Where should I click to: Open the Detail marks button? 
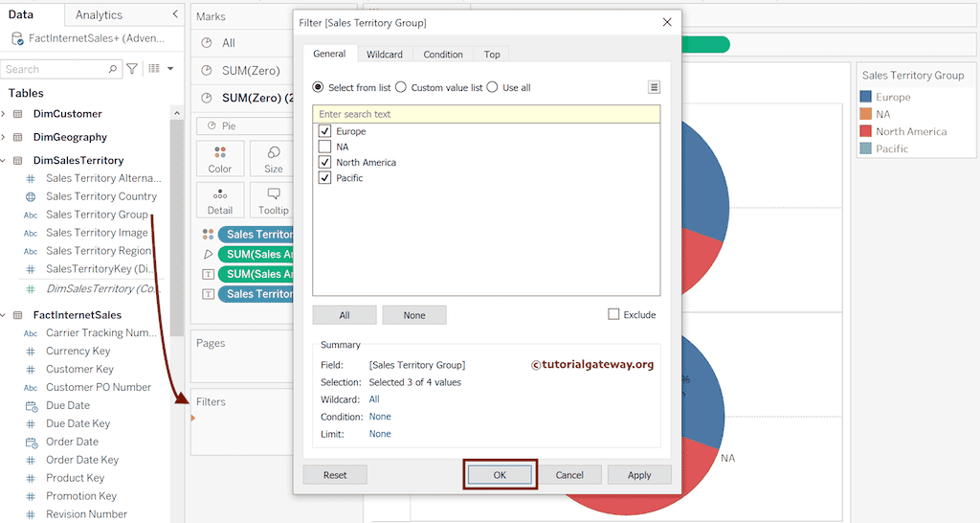[220, 201]
